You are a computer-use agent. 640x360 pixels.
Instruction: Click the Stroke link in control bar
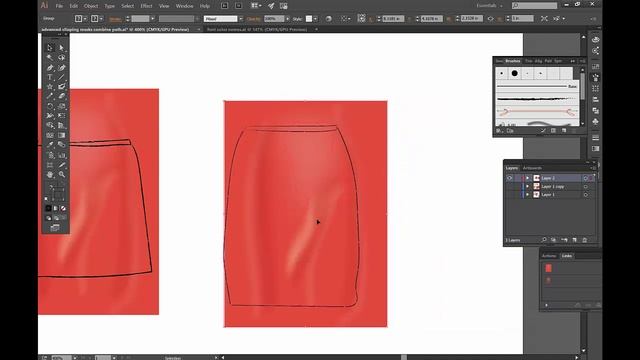pyautogui.click(x=116, y=19)
